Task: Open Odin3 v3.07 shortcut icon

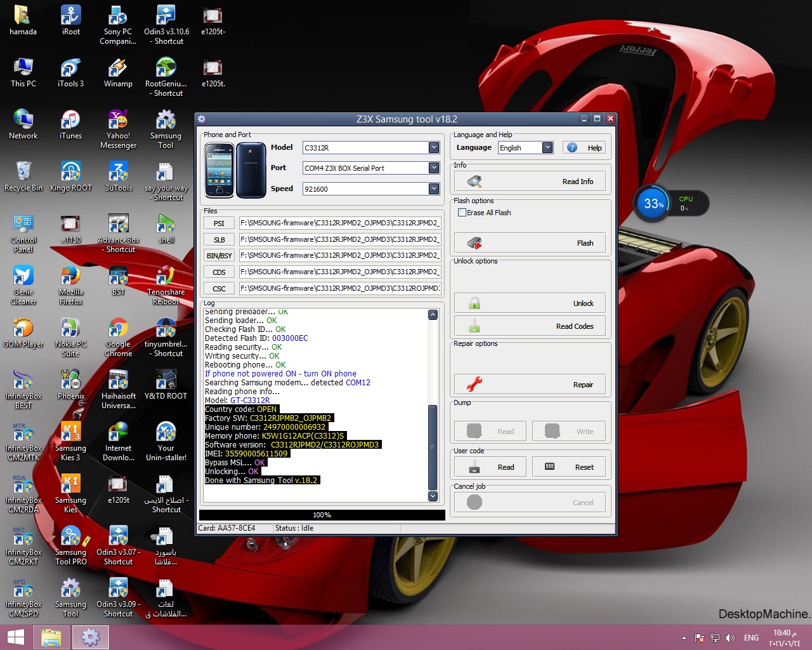Action: [x=118, y=545]
